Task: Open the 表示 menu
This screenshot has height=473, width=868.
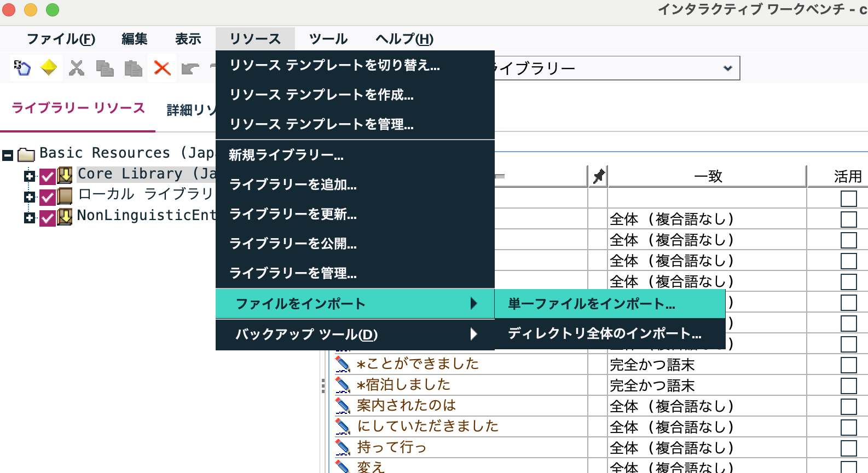Action: [x=188, y=39]
